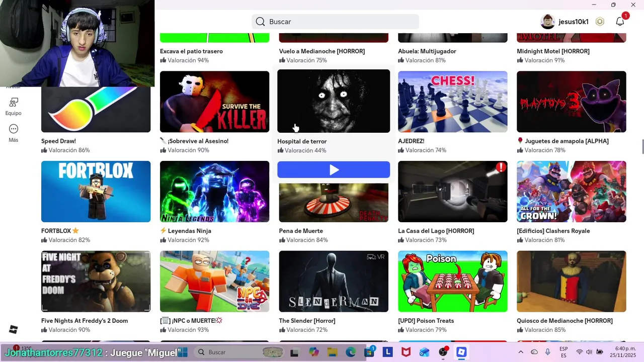Click Valoración 44% under Hospital de terror
Image resolution: width=644 pixels, height=362 pixels.
pos(302,150)
